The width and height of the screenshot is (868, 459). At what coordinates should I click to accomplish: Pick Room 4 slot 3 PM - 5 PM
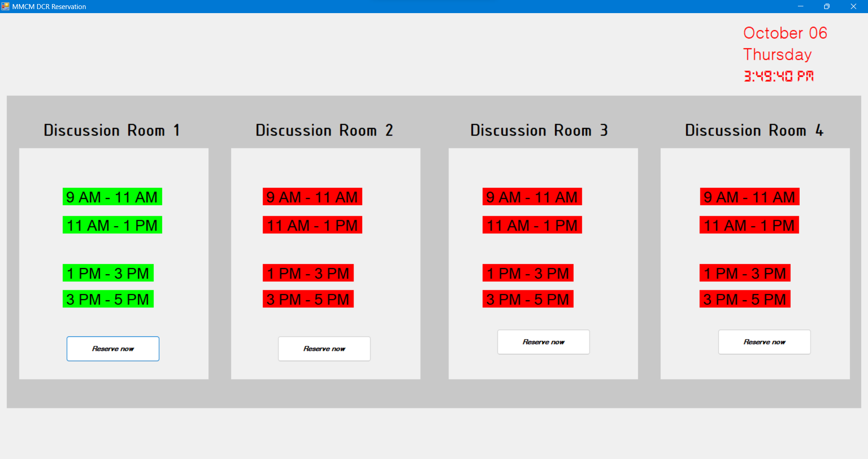(x=745, y=299)
